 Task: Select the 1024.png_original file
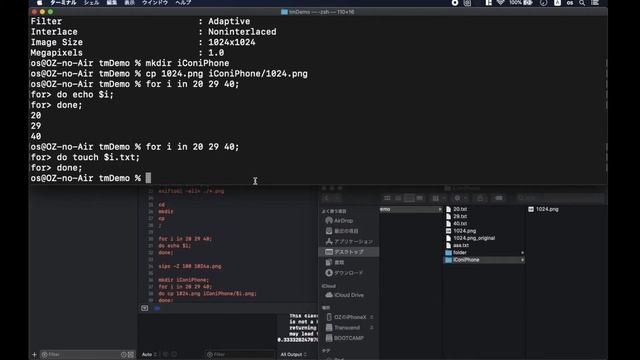pos(470,238)
